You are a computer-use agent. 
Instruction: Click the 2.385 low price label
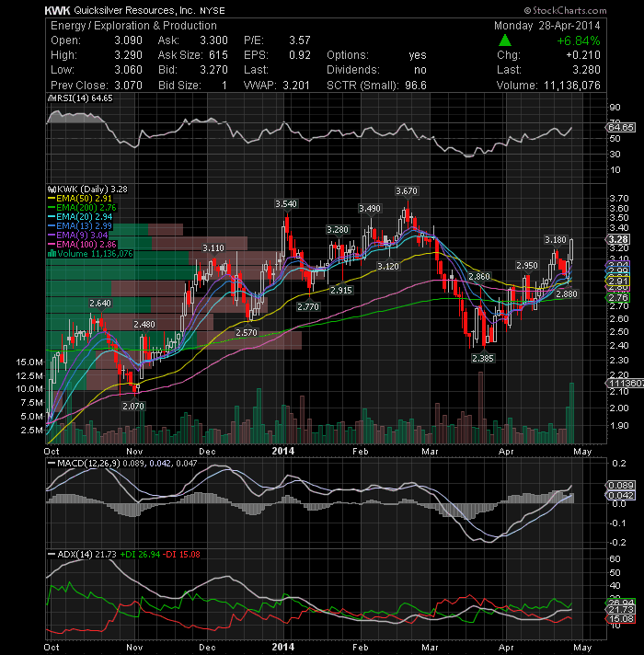point(483,358)
